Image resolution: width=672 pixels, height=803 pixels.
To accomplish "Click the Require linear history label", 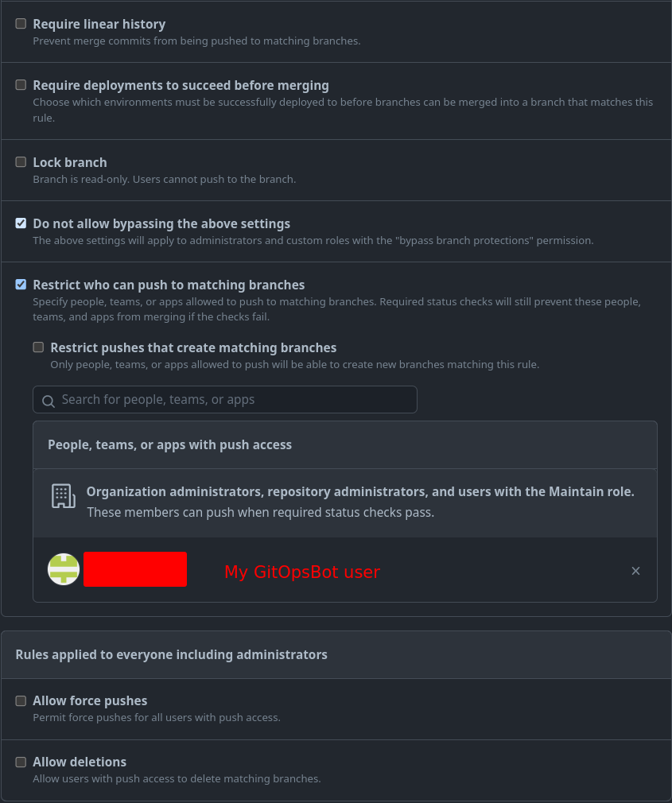I will tap(99, 24).
